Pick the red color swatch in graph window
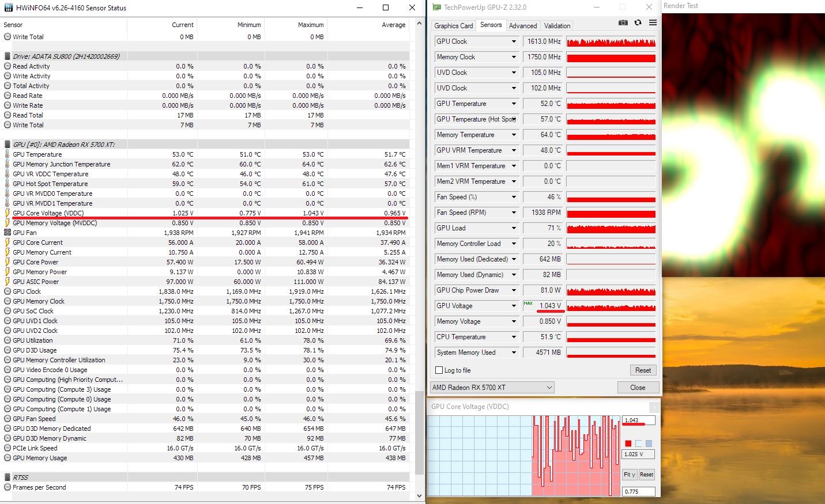This screenshot has height=504, width=825. click(x=628, y=444)
